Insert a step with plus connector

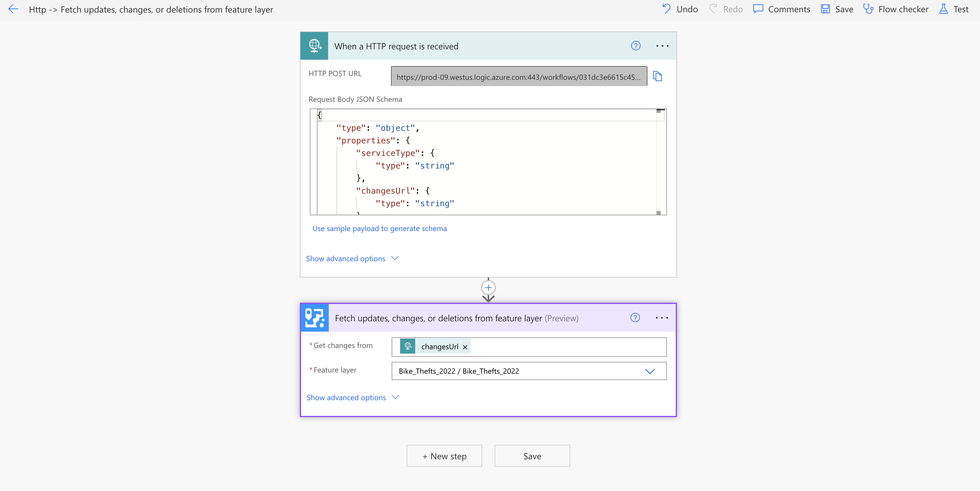[488, 288]
